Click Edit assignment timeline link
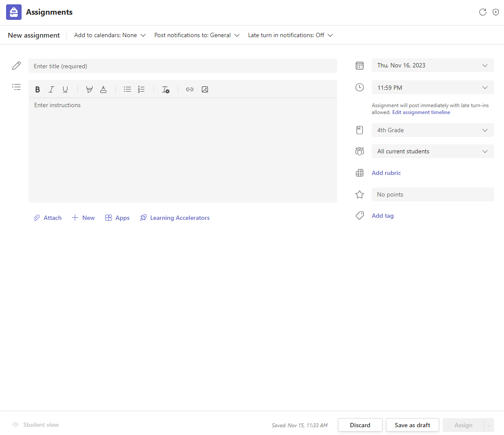The width and height of the screenshot is (504, 435). [421, 112]
